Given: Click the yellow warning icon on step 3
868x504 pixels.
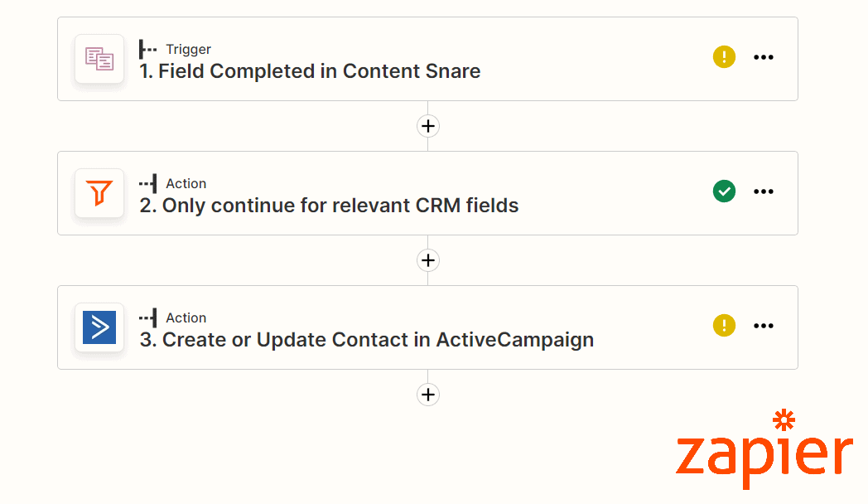Looking at the screenshot, I should pos(724,326).
